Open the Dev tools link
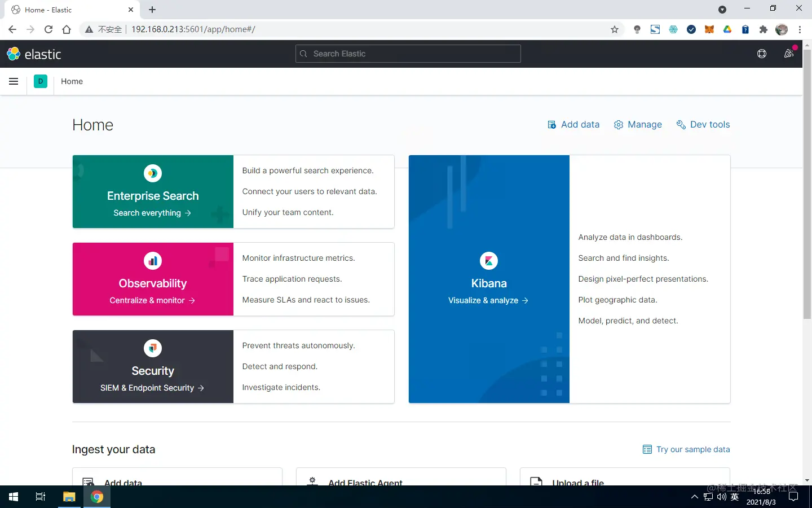812x508 pixels. point(703,125)
